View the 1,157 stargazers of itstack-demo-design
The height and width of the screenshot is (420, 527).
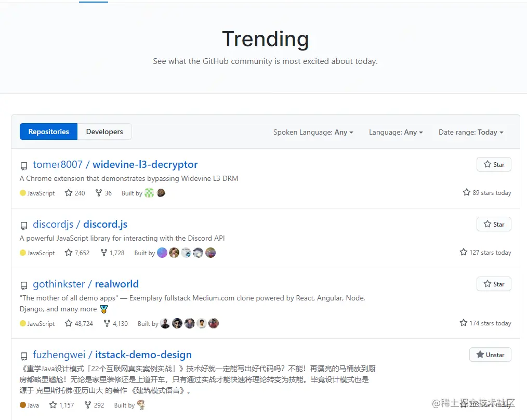pyautogui.click(x=61, y=405)
